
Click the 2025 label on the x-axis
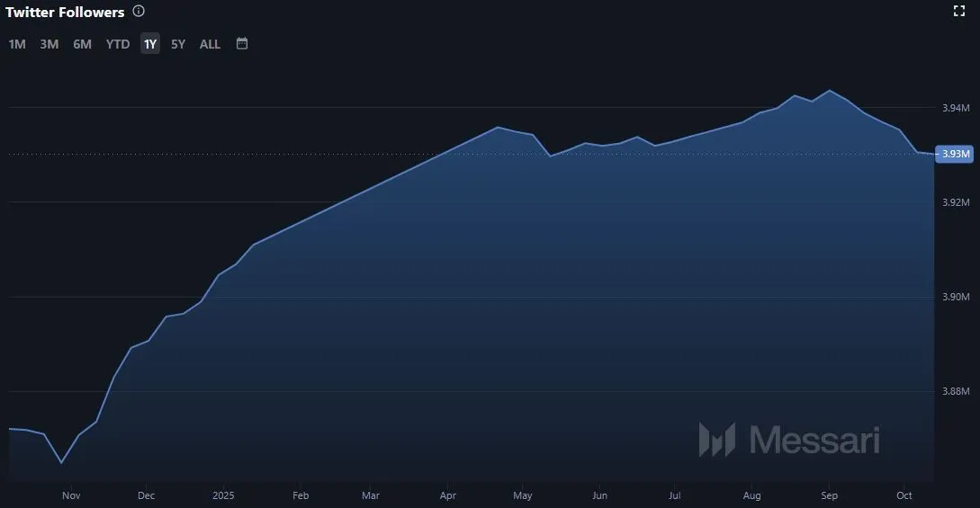click(224, 495)
